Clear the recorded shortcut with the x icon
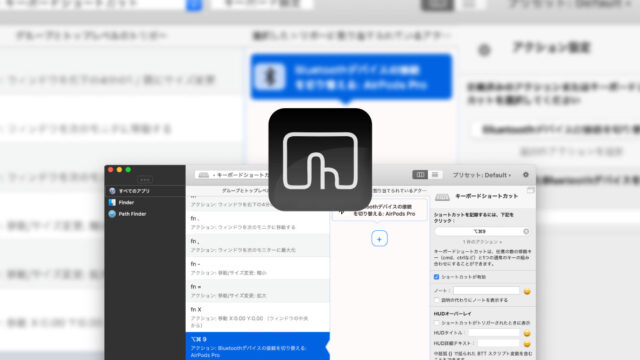The width and height of the screenshot is (640, 360). tap(526, 231)
